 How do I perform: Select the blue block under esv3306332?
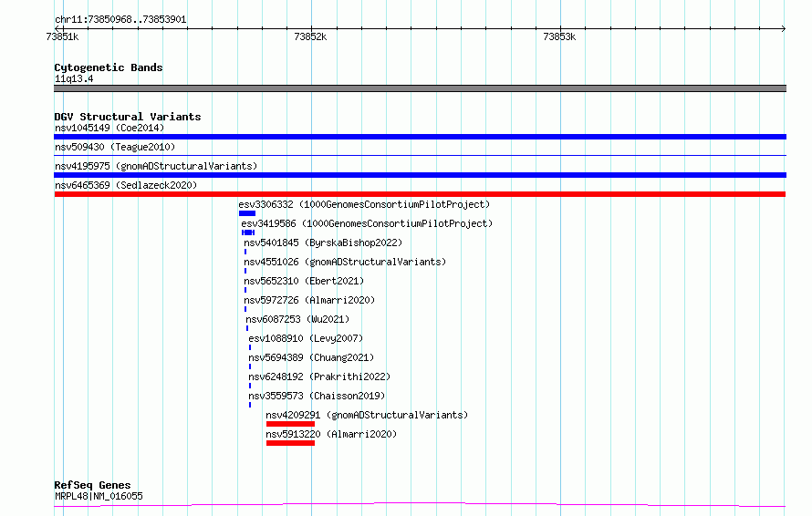coord(247,213)
